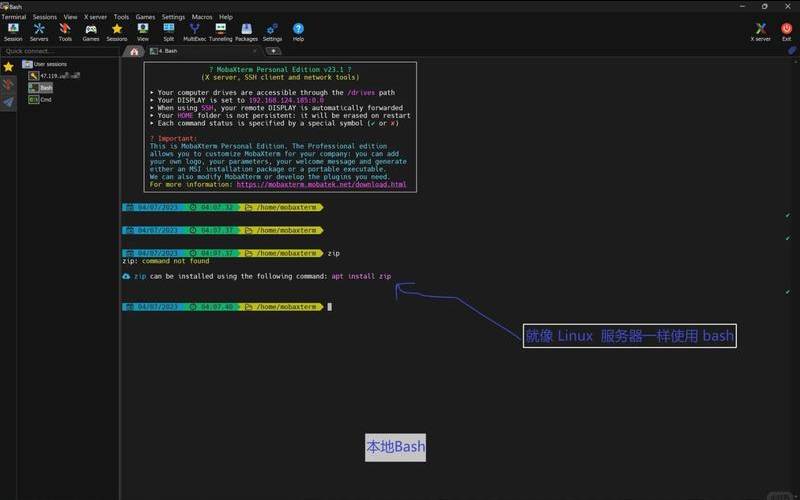Select the star sessions sidebar tab
The image size is (800, 500).
click(8, 67)
